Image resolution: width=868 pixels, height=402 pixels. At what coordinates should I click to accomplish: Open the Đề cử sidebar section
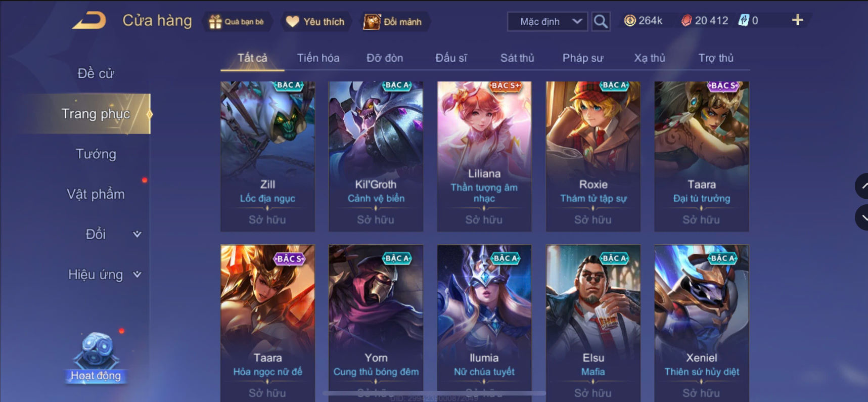(x=96, y=73)
